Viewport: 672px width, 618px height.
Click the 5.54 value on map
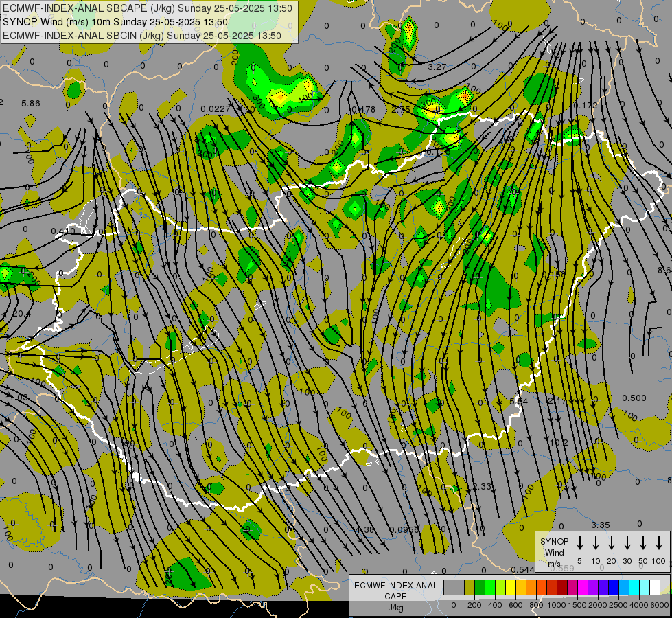point(518,400)
